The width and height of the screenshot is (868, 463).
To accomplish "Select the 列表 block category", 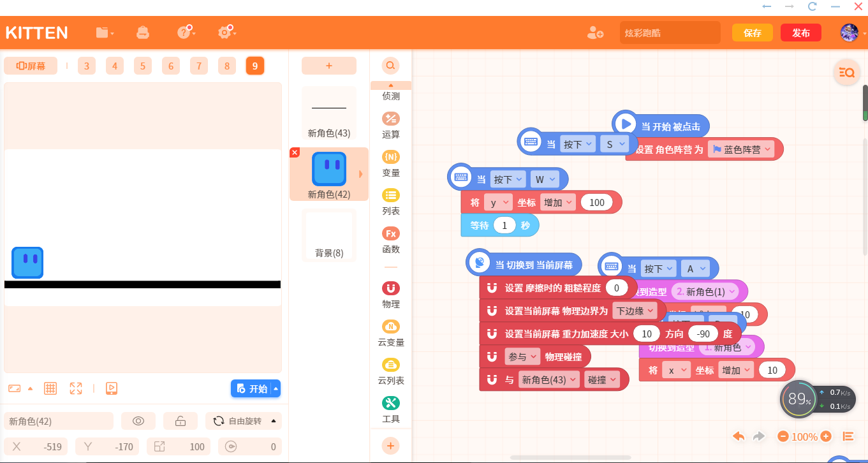I will point(391,202).
